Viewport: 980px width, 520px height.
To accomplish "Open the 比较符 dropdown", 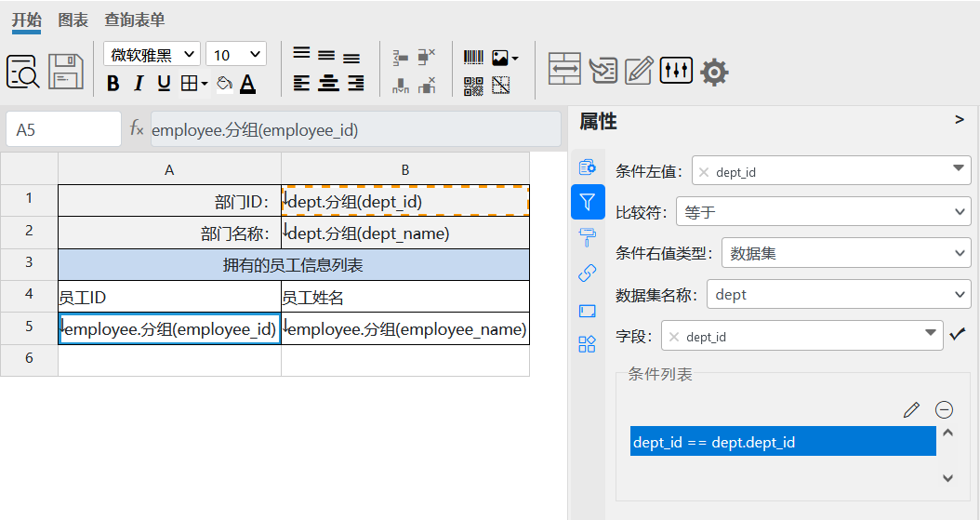I will tap(824, 212).
